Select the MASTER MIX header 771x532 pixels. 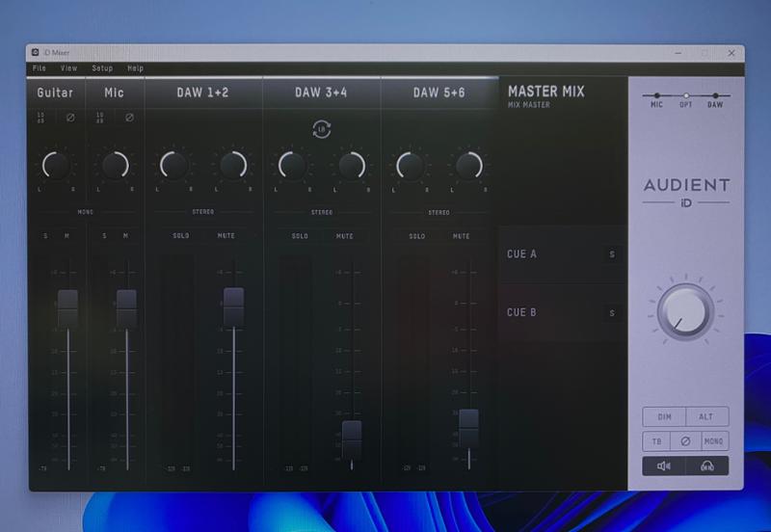(546, 92)
